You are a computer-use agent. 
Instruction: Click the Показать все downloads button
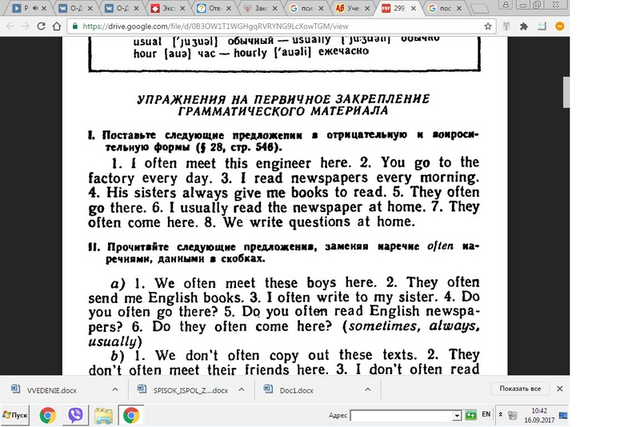pos(520,389)
